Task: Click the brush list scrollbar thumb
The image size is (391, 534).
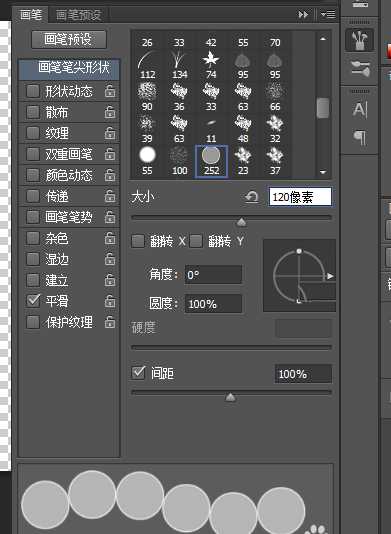Action: (x=323, y=108)
